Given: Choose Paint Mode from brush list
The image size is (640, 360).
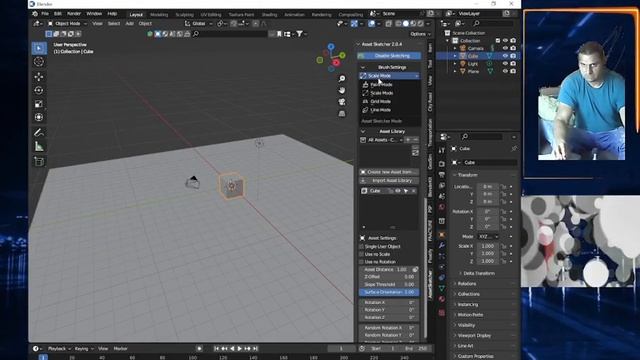Looking at the screenshot, I should tap(381, 85).
